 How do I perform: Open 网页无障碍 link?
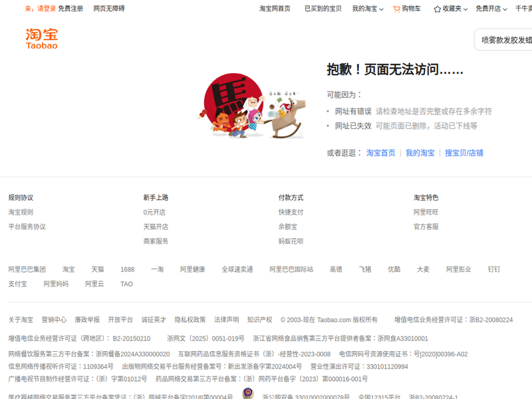[x=109, y=9]
